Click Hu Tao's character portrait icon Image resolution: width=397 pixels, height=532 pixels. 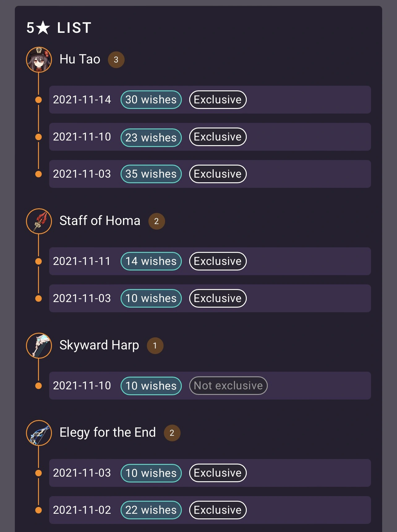39,59
